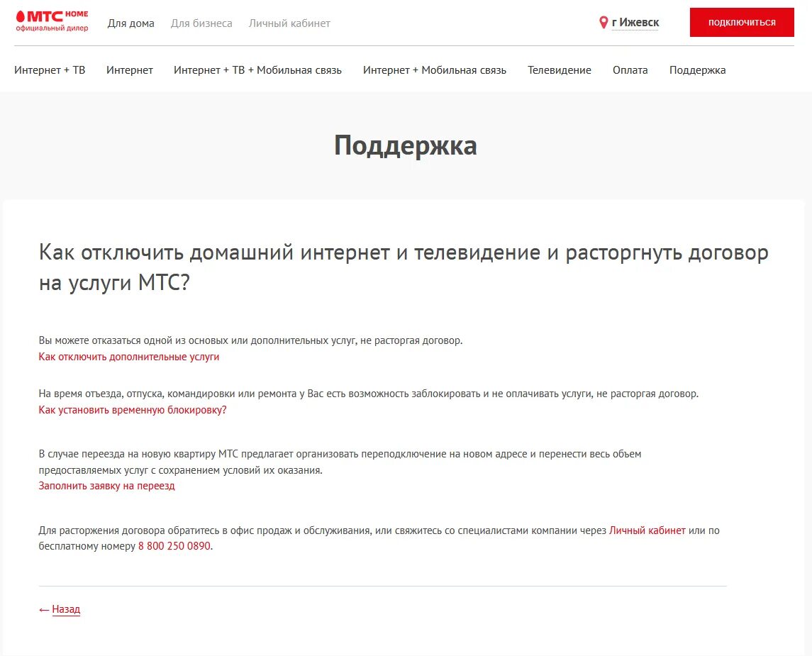Click phone number 8 800 250 0890

(x=174, y=545)
